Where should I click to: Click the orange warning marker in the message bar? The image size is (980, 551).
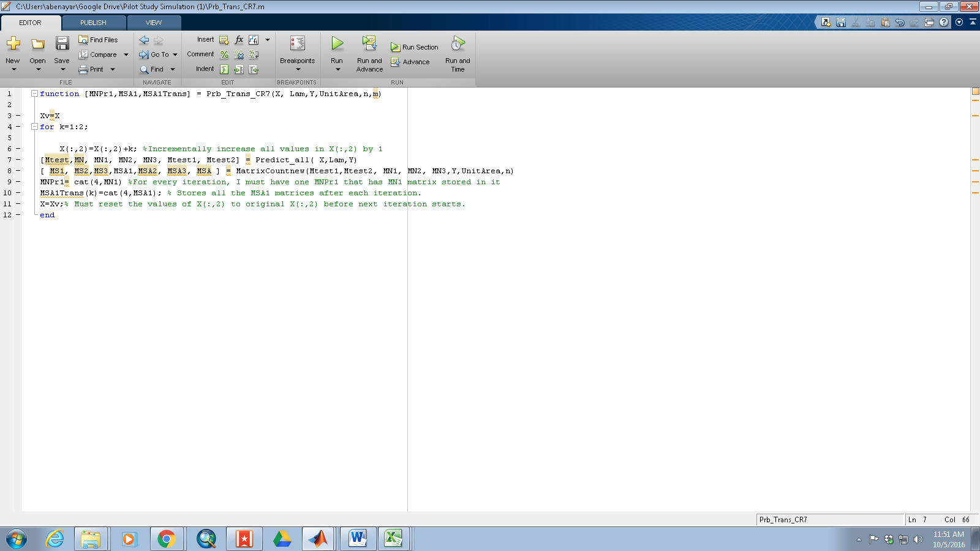(975, 91)
